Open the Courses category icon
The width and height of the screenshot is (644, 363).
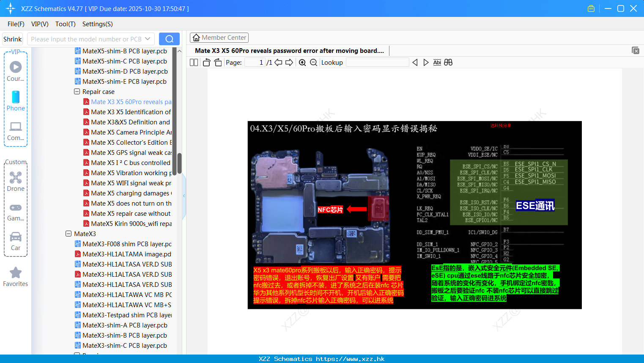tap(16, 71)
